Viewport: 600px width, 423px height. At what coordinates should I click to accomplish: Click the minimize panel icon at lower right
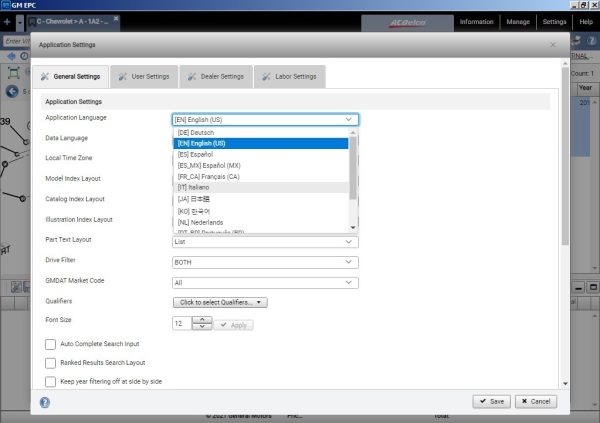(579, 288)
